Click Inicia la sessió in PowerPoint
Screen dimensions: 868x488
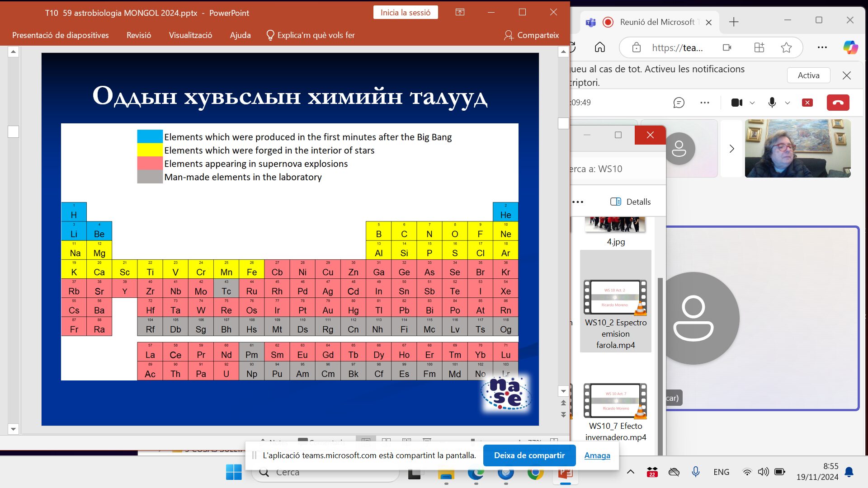tap(406, 13)
